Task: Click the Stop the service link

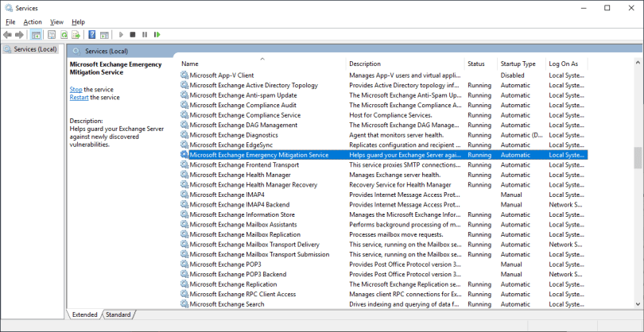Action: point(76,90)
